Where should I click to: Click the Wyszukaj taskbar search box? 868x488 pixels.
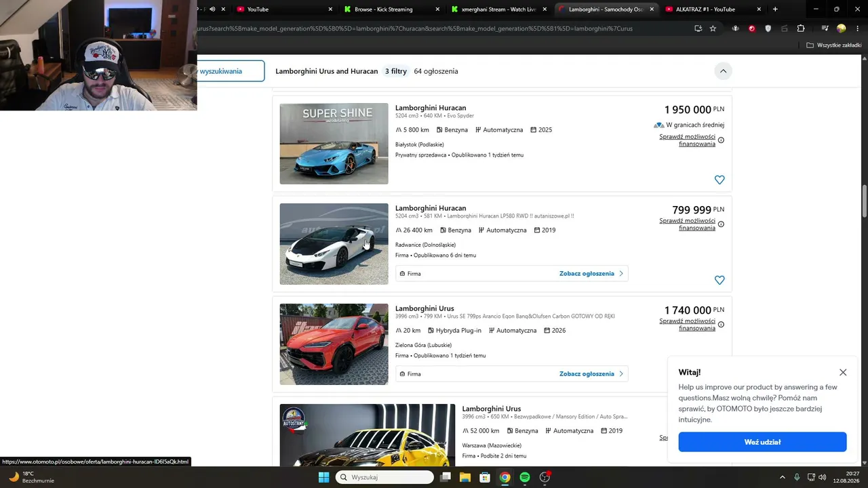384,477
